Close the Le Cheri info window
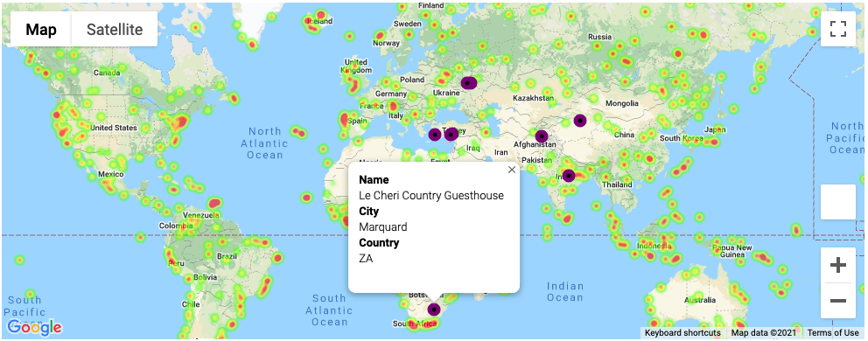This screenshot has height=341, width=868. [x=512, y=170]
